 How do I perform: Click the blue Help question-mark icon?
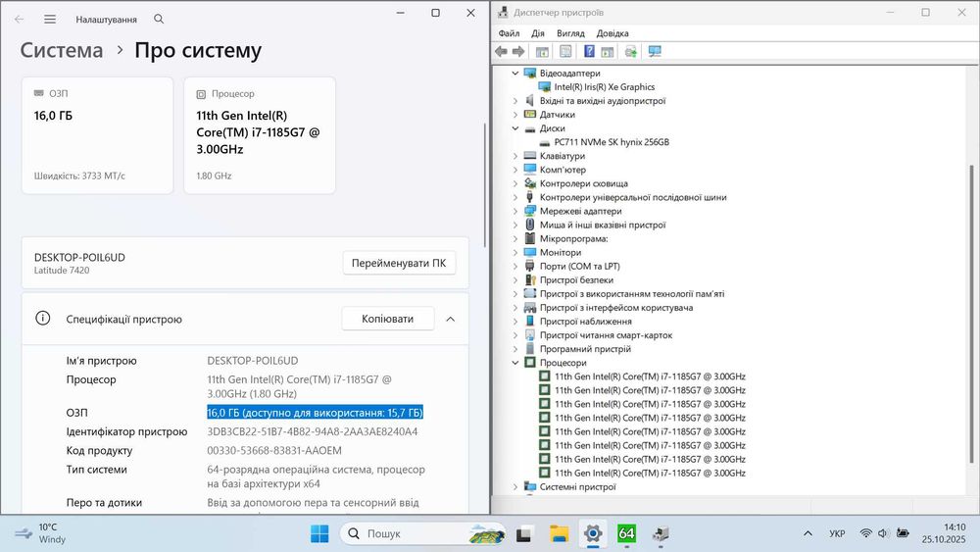click(x=589, y=51)
